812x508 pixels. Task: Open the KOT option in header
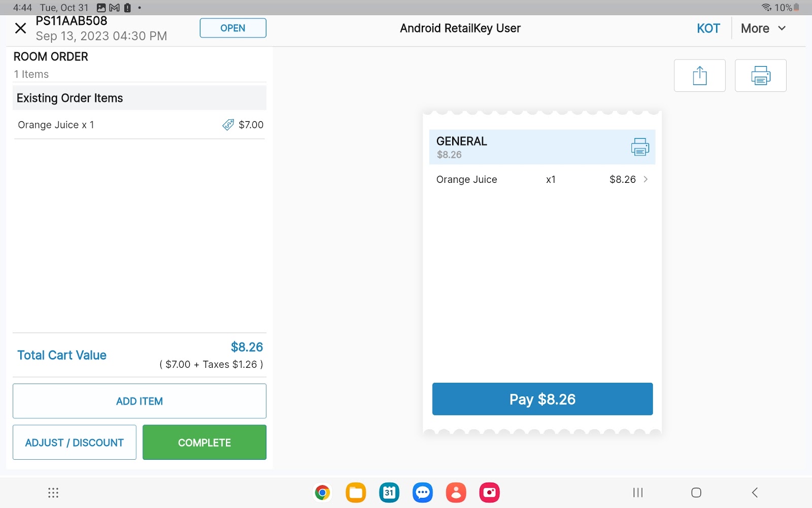[708, 28]
